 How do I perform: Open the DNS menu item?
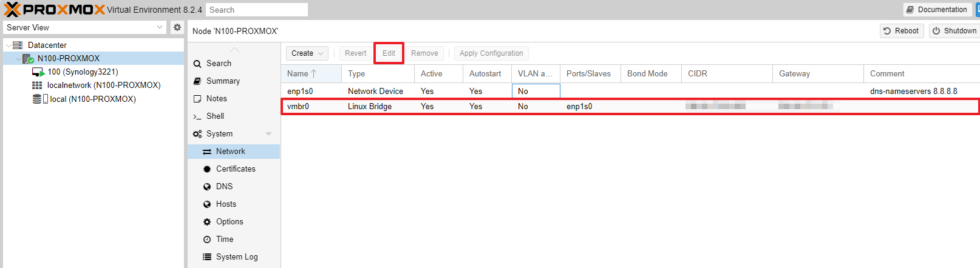(224, 186)
